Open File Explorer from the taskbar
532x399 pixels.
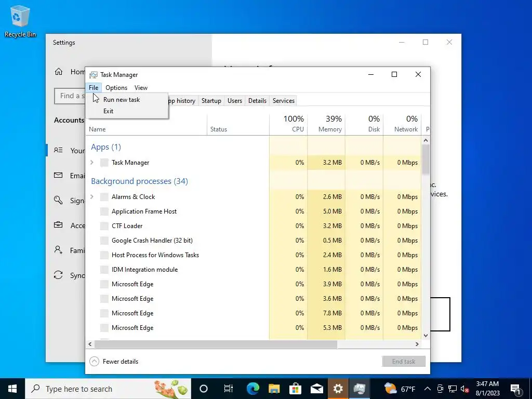coord(274,389)
